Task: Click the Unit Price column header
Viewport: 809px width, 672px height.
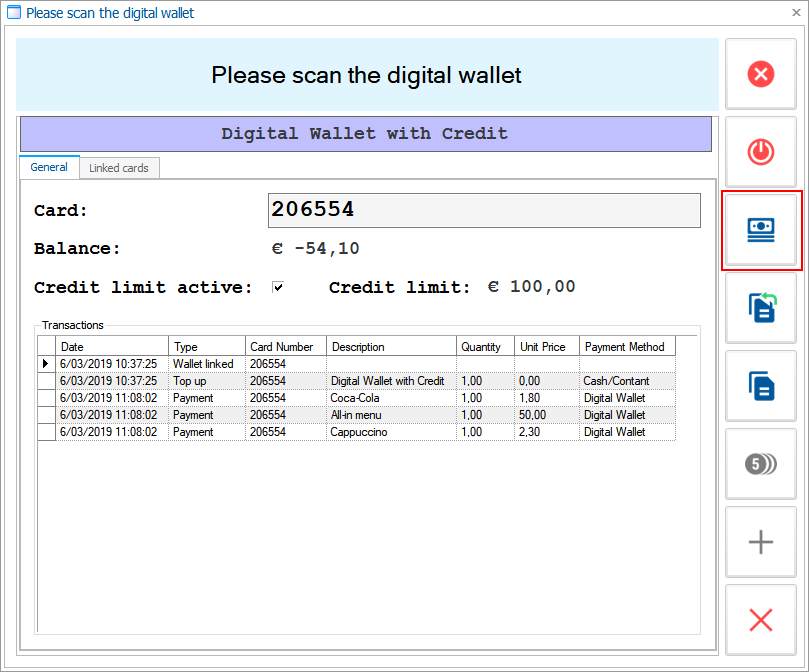Action: pos(546,347)
